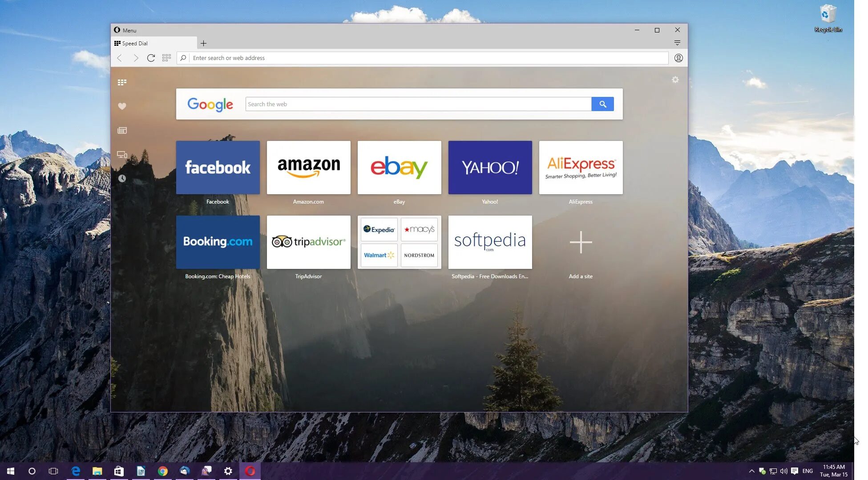Click the blue Google search button
Viewport: 868px width, 480px height.
click(x=602, y=104)
